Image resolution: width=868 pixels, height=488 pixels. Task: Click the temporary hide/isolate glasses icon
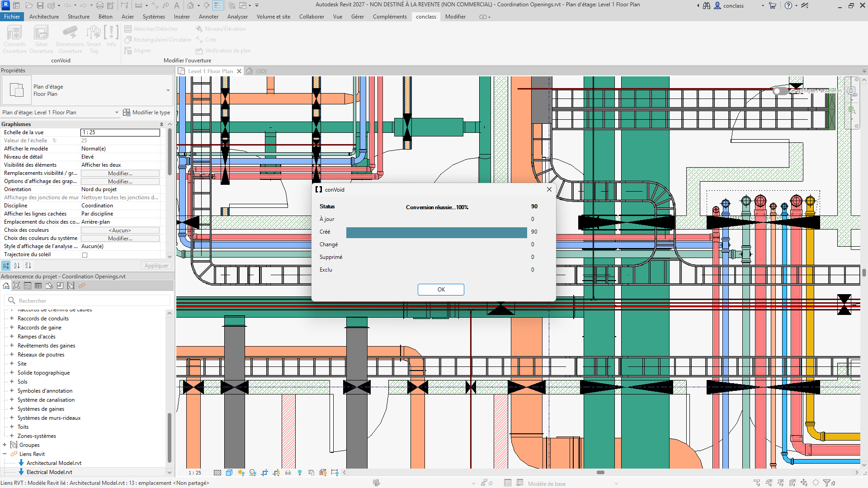(288, 473)
